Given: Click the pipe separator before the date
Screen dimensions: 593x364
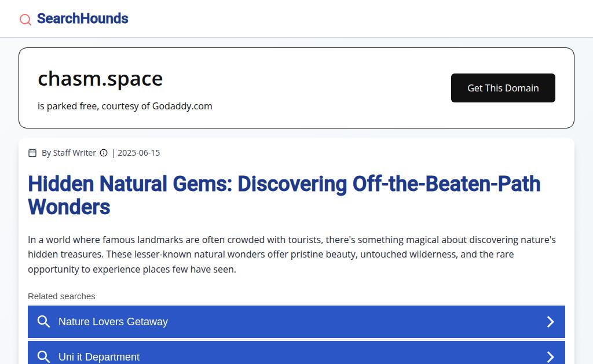Looking at the screenshot, I should pos(114,153).
